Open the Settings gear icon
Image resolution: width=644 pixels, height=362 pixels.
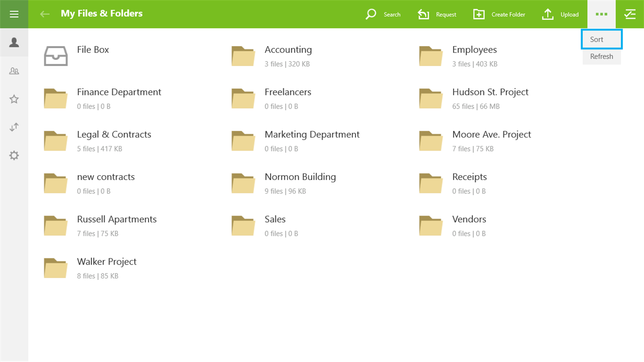click(14, 156)
